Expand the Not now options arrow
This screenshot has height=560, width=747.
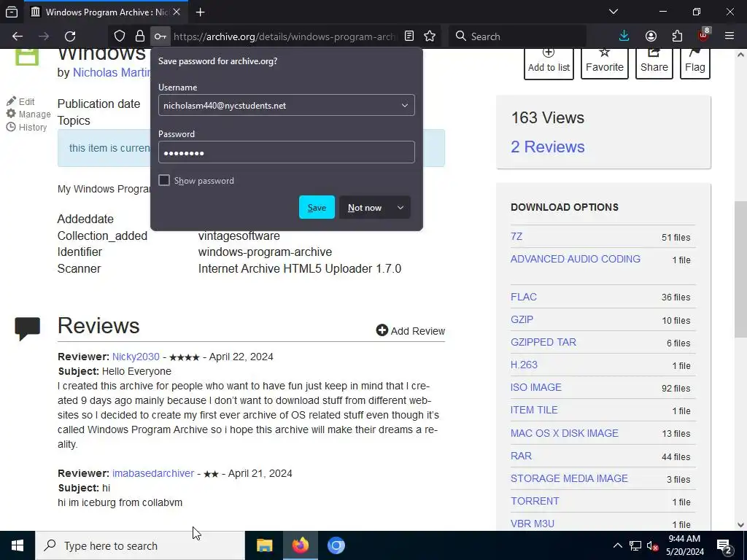tap(400, 208)
